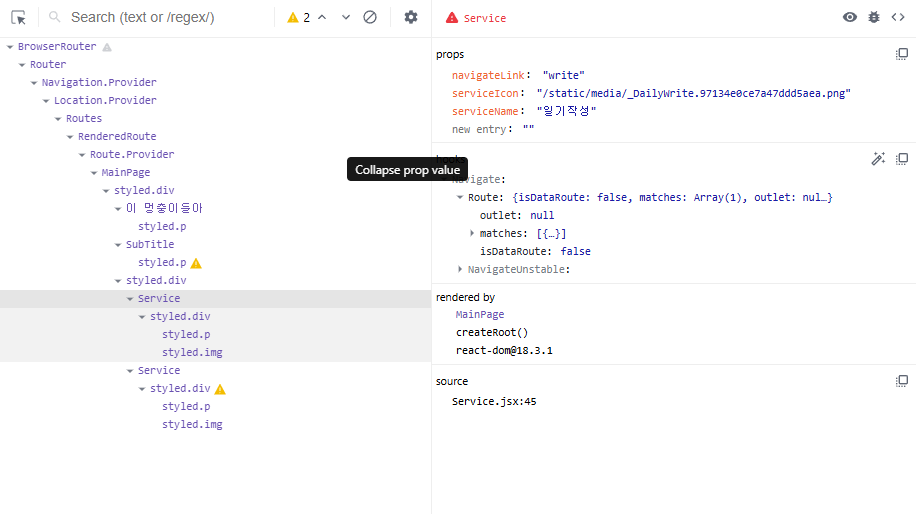Expand NavigateUnstable hook
The image size is (916, 514).
[x=460, y=269]
